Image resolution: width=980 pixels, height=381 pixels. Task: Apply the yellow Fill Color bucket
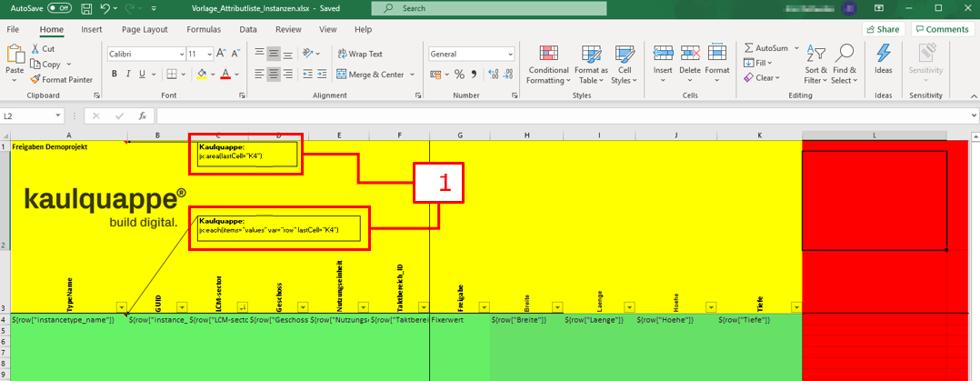tap(201, 74)
